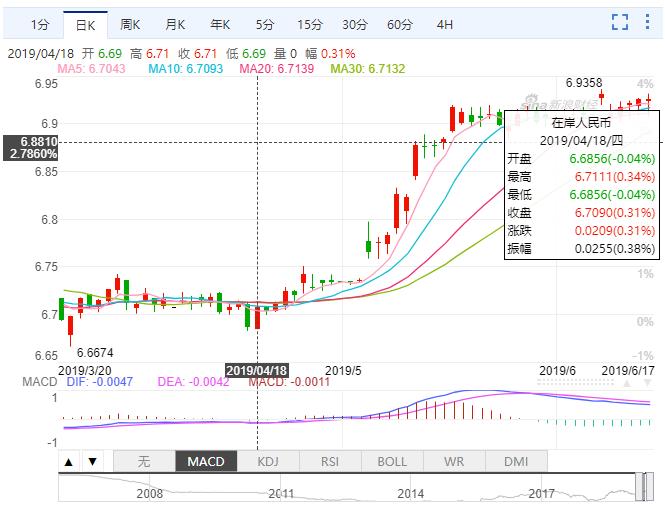The width and height of the screenshot is (665, 511).
Task: Select the 月K monthly candlestick tab
Action: pyautogui.click(x=176, y=23)
